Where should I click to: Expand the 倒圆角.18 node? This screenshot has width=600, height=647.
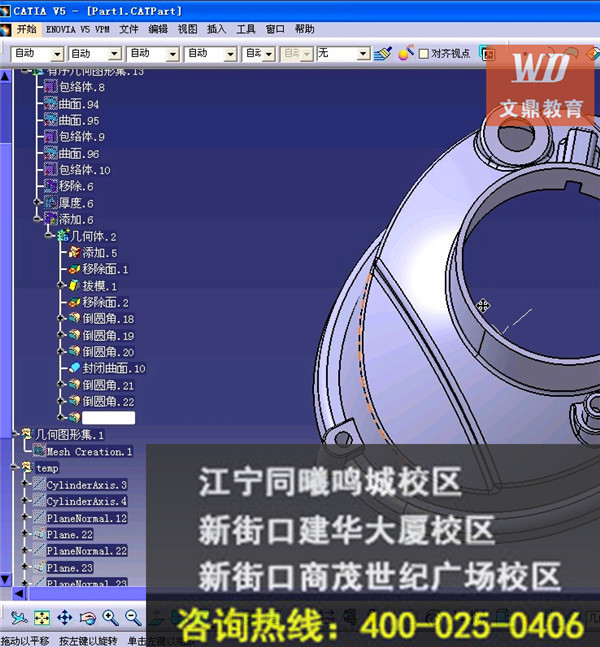click(x=61, y=318)
